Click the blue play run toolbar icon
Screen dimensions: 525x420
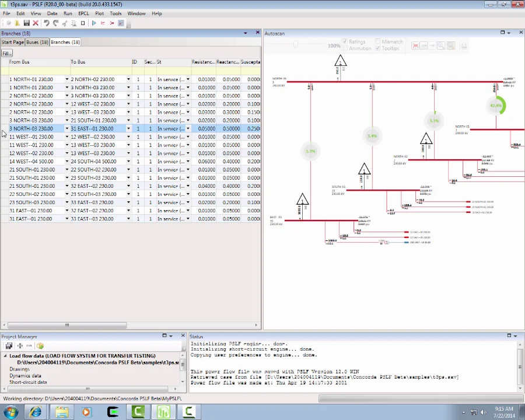tap(94, 23)
